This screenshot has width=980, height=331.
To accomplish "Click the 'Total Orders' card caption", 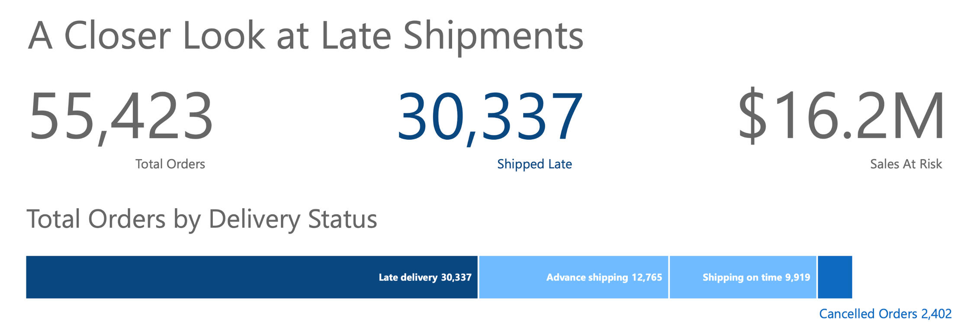I will 170,164.
